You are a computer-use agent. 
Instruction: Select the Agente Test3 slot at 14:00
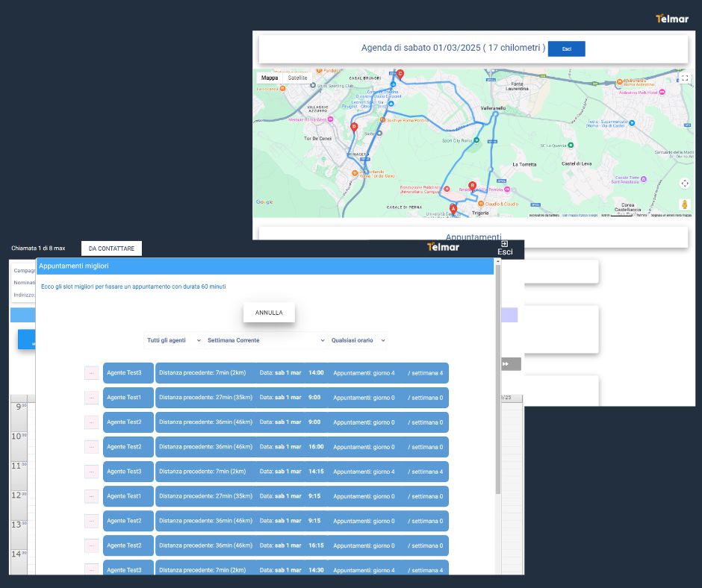tap(302, 373)
